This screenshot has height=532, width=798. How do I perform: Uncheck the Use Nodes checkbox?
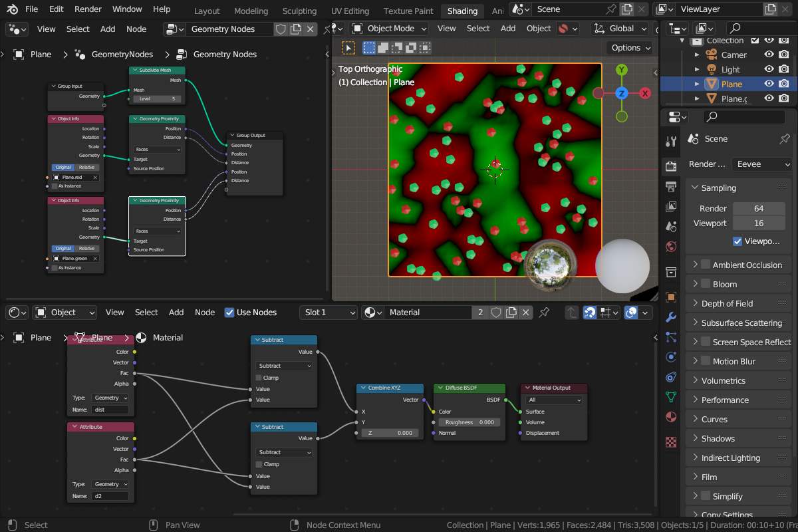229,312
